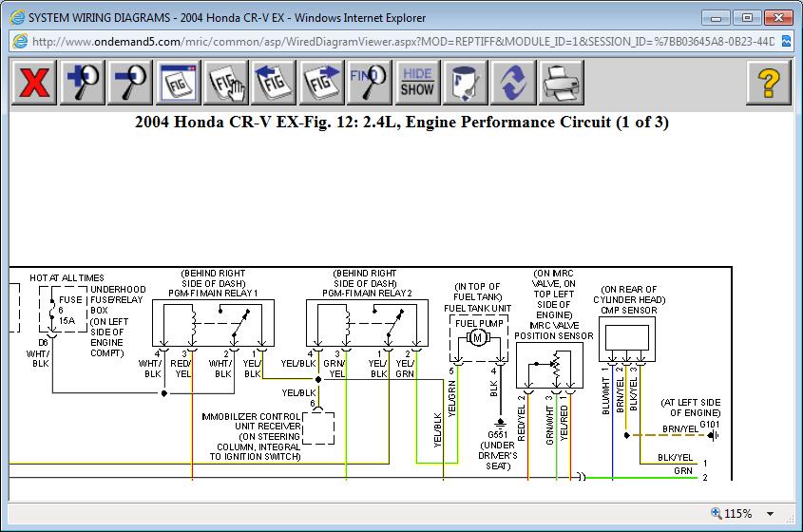Zoom in with the plus magnifier tool
803x532 pixels.
83,83
